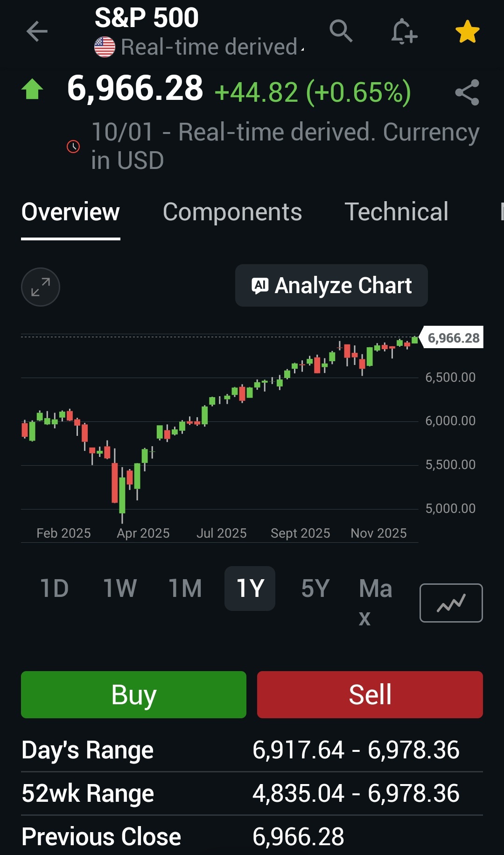504x855 pixels.
Task: Choose the 1M chart range
Action: tap(185, 589)
